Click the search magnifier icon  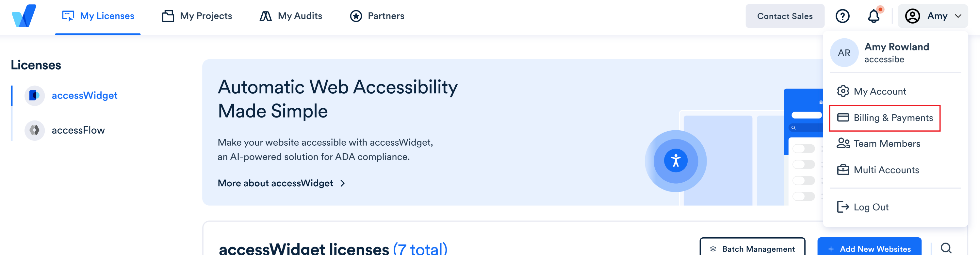(x=946, y=248)
